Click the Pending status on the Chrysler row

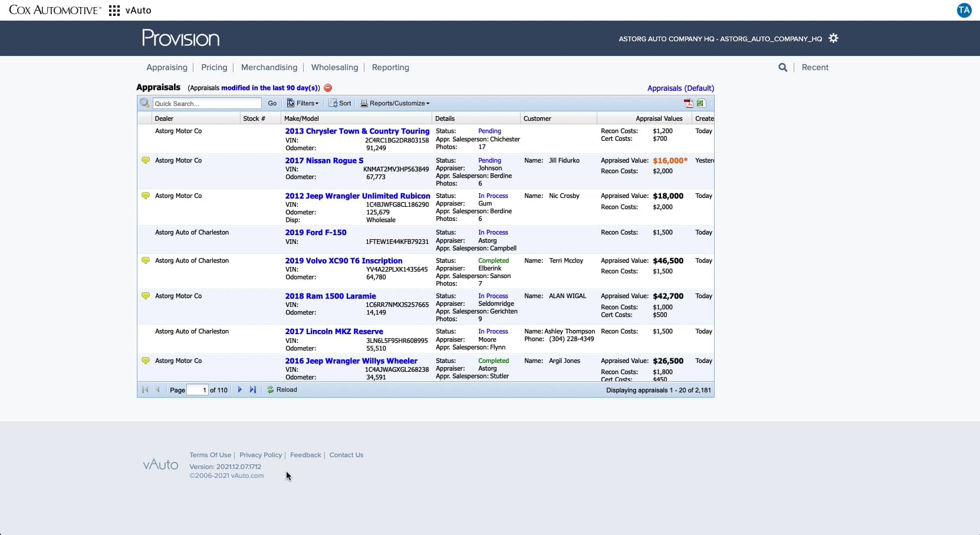pos(489,131)
